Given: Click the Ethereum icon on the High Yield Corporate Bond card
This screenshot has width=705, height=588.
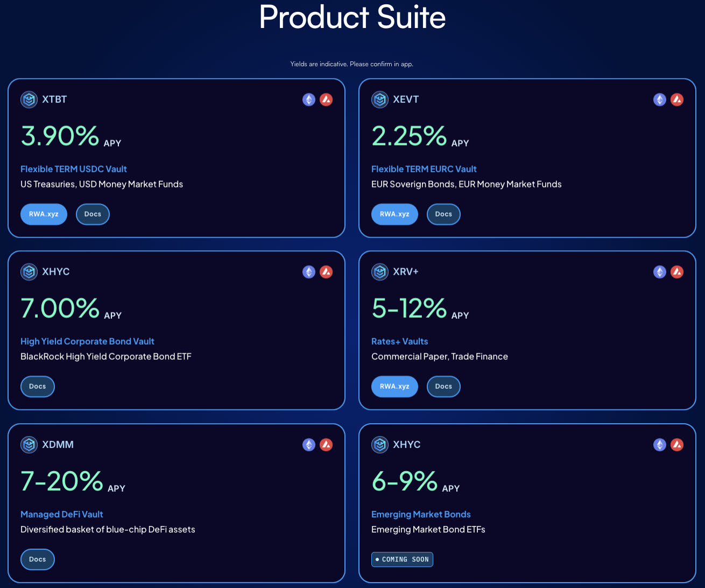Looking at the screenshot, I should pyautogui.click(x=309, y=272).
